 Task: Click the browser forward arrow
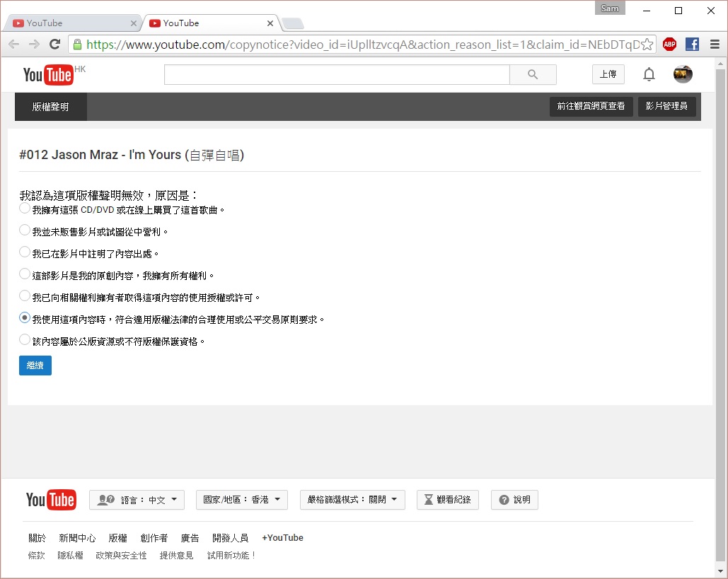pyautogui.click(x=34, y=45)
